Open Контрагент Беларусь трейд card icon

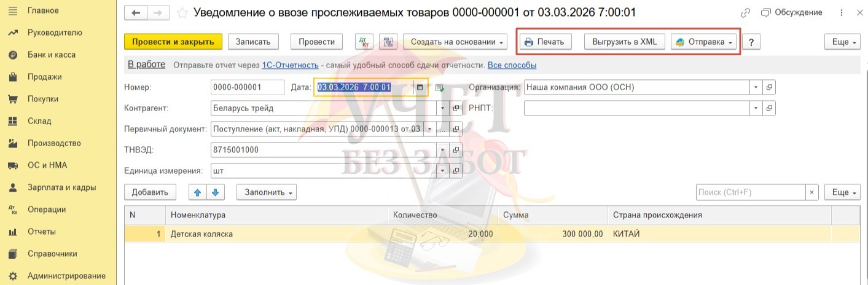coord(456,108)
